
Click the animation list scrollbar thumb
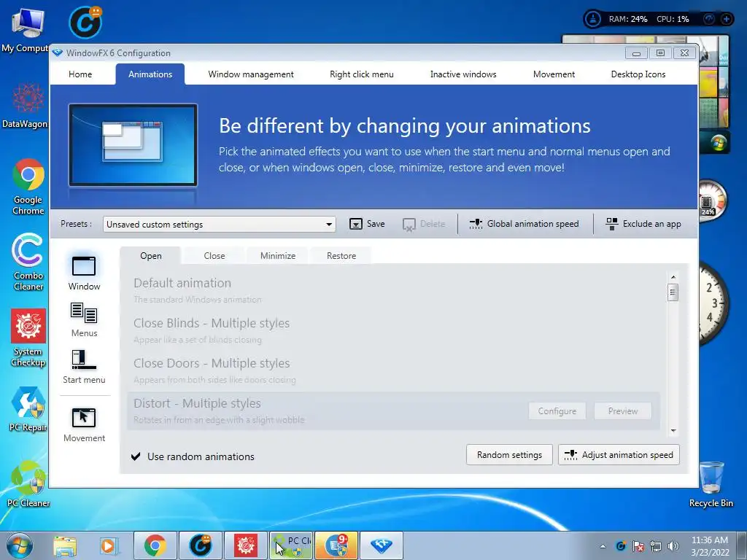pyautogui.click(x=673, y=292)
